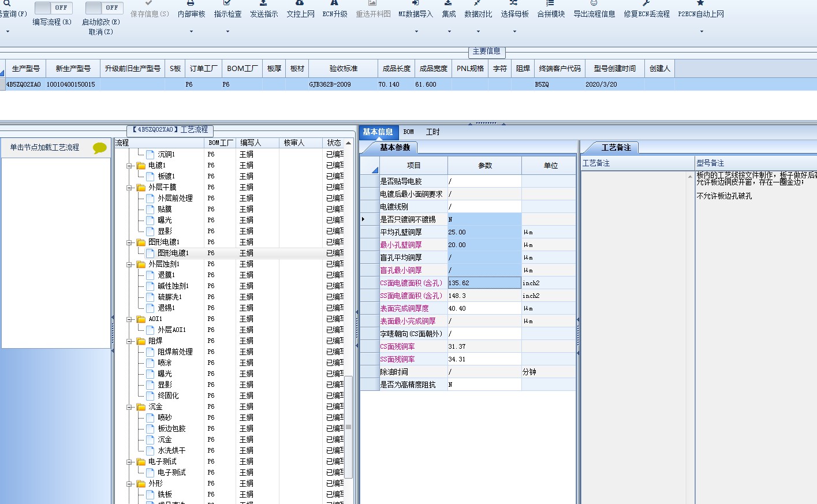Click the MI数据导入 import icon

click(415, 3)
